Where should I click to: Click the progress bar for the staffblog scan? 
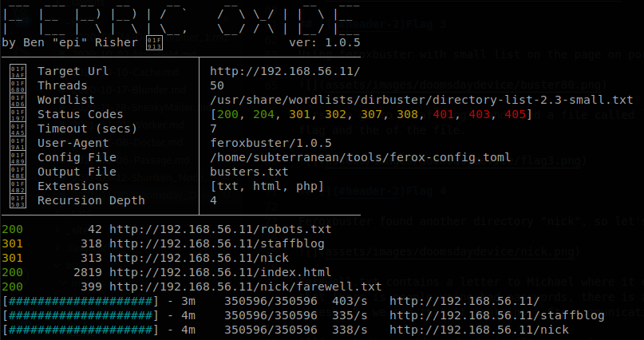click(81, 316)
